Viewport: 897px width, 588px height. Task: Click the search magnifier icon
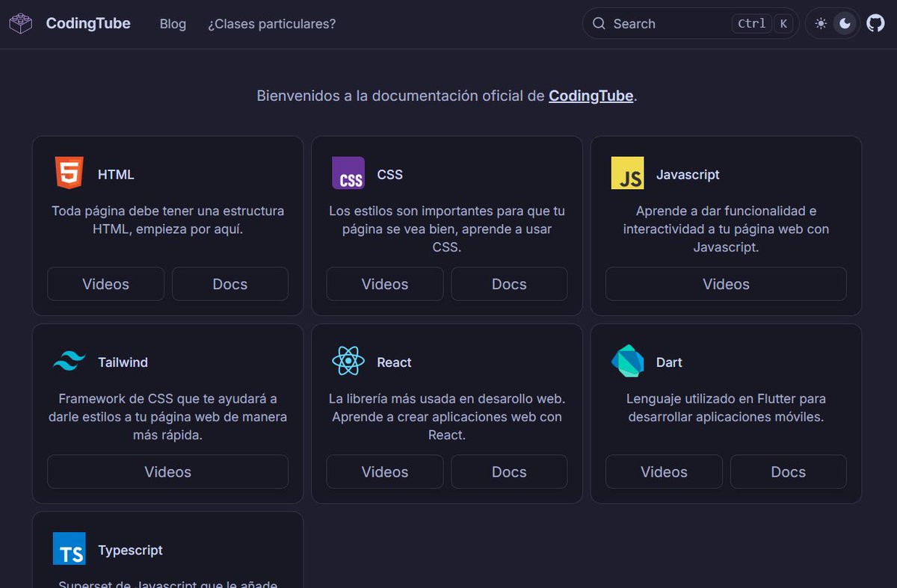coord(599,24)
